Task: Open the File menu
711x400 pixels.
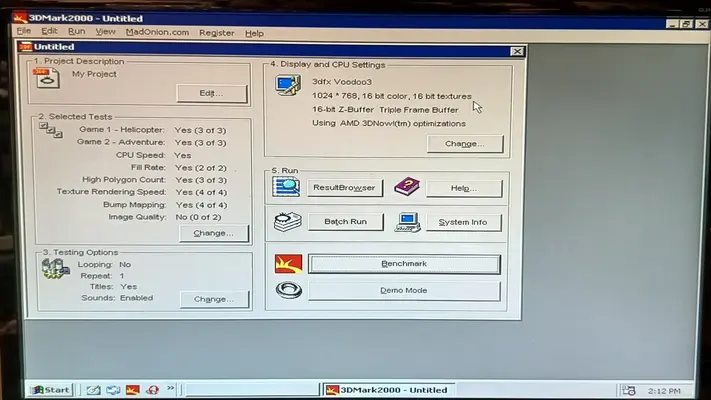Action: tap(24, 32)
